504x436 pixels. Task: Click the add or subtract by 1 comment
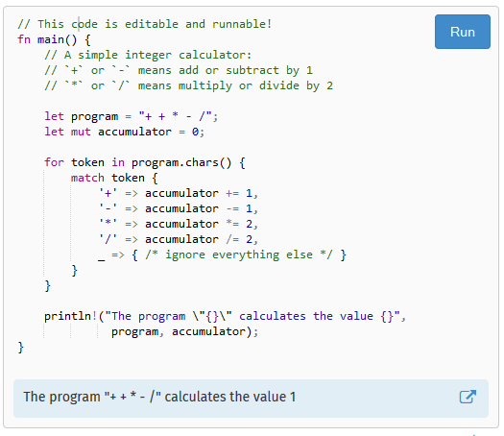point(179,70)
